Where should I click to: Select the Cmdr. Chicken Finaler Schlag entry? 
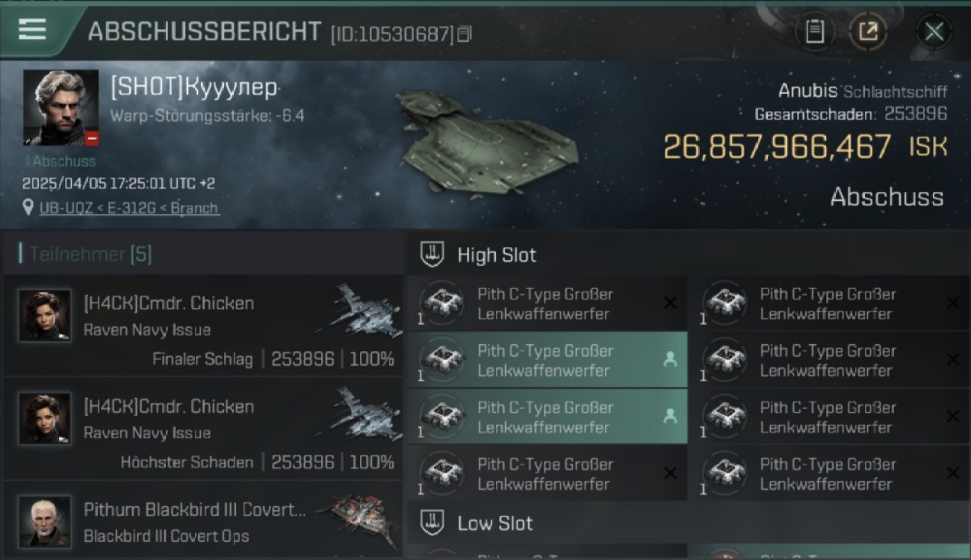click(203, 326)
